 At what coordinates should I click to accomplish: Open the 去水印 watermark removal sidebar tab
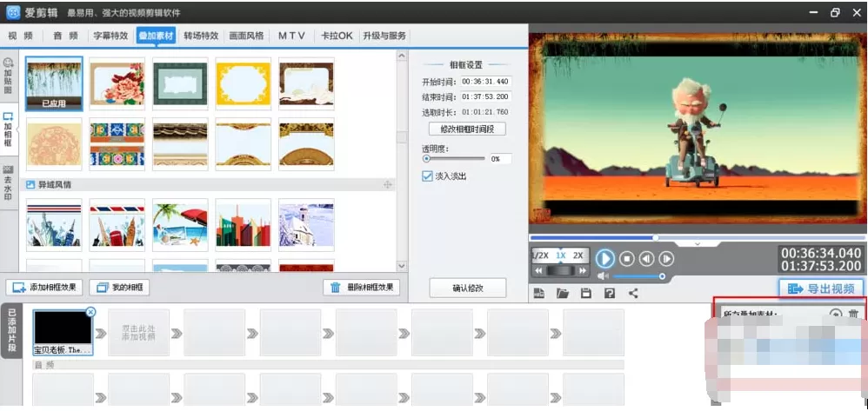tap(9, 185)
